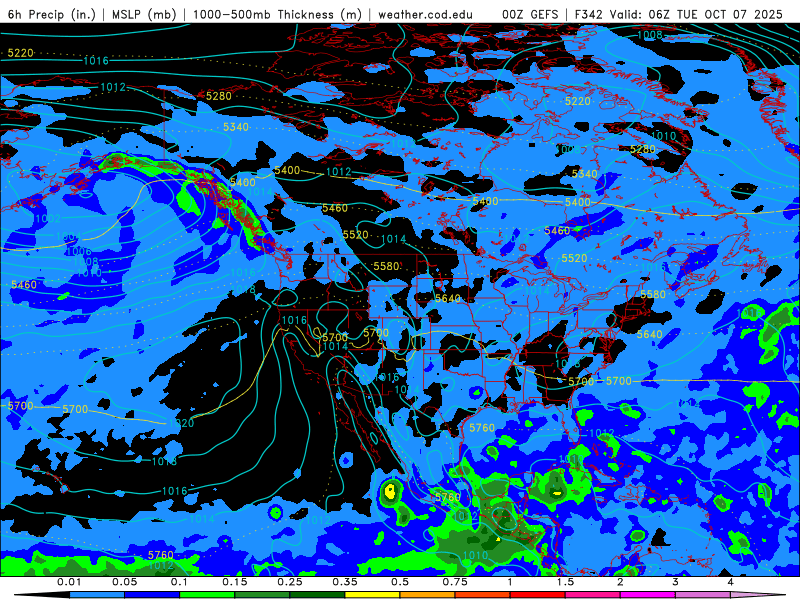Select the yellow 0.35 precipitation swatch
This screenshot has height=600, width=800.
372,595
